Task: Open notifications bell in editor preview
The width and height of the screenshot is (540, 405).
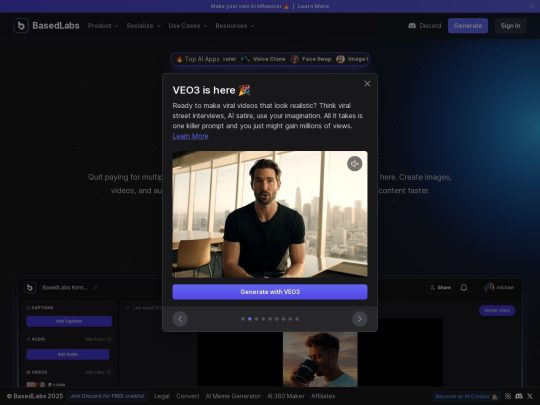Action: pos(464,288)
